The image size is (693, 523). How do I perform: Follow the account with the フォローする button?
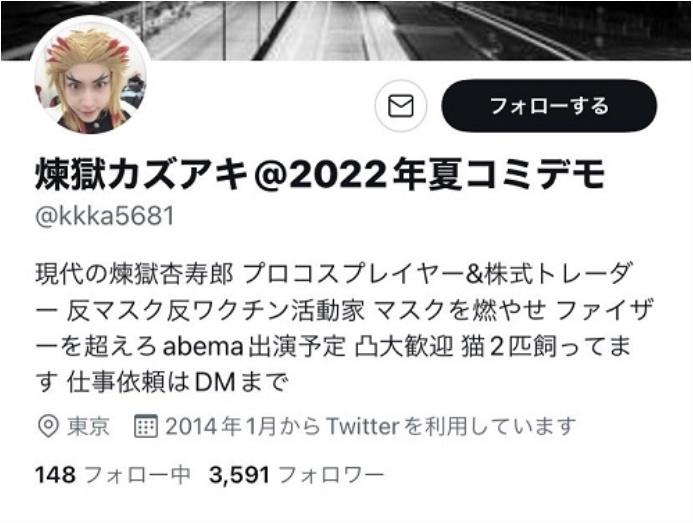point(549,106)
